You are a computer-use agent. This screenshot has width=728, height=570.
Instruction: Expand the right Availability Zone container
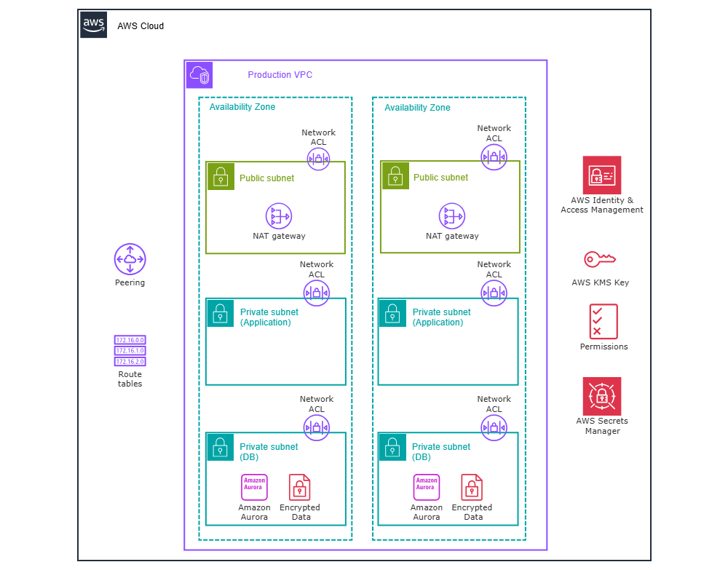pos(417,107)
